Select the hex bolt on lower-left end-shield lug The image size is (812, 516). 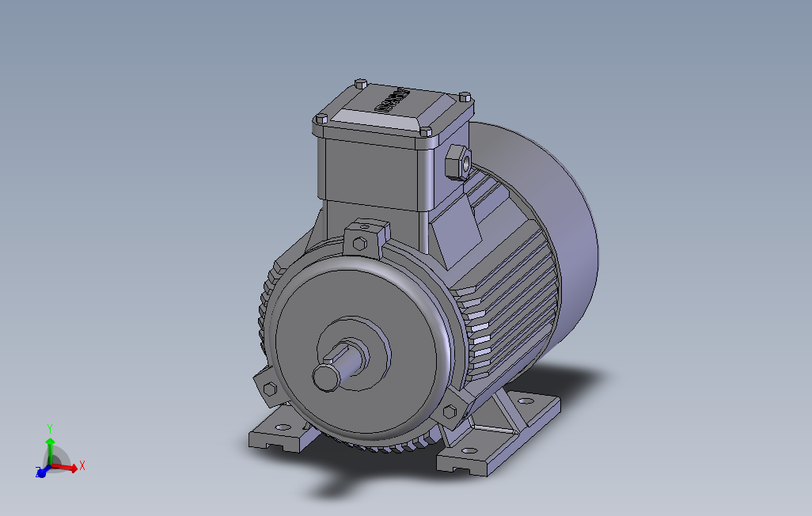(x=270, y=389)
